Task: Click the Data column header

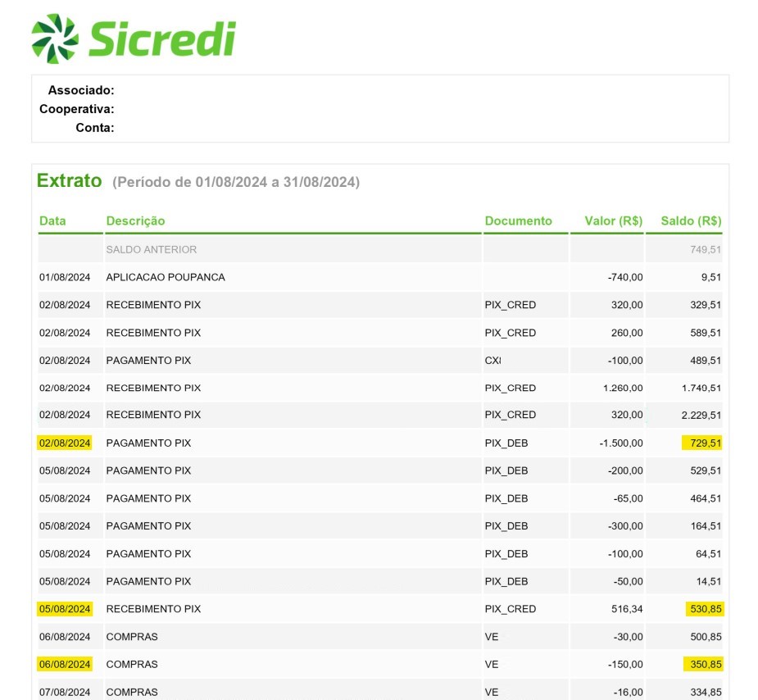Action: tap(53, 220)
